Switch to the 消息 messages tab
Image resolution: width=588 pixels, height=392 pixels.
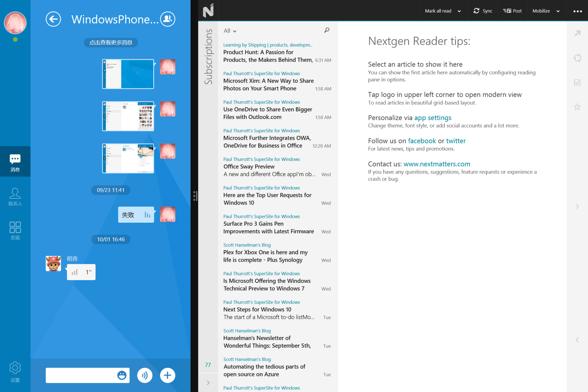15,162
